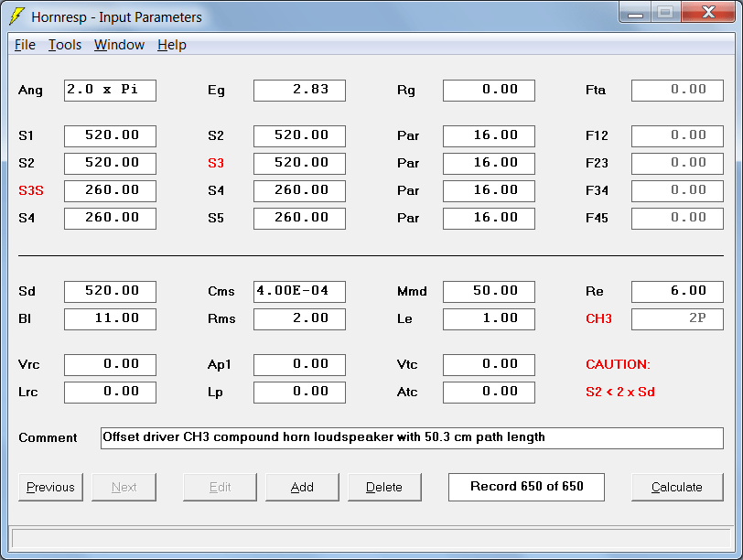Open the File menu
The height and width of the screenshot is (560, 743).
(x=25, y=45)
